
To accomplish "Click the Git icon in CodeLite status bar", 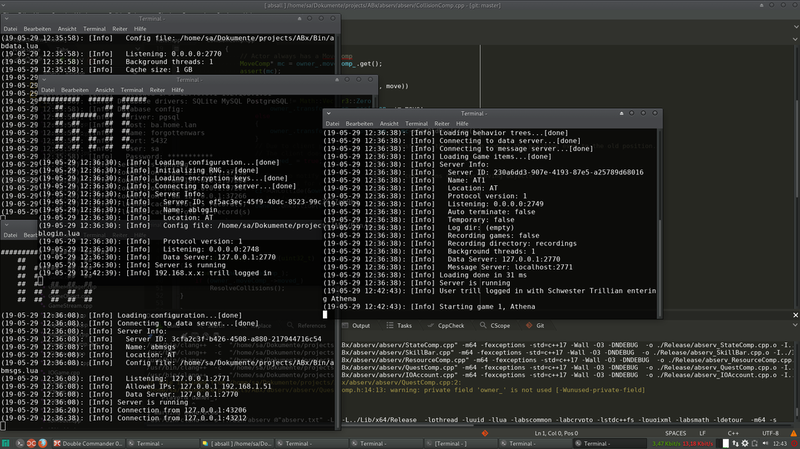I will [485, 433].
